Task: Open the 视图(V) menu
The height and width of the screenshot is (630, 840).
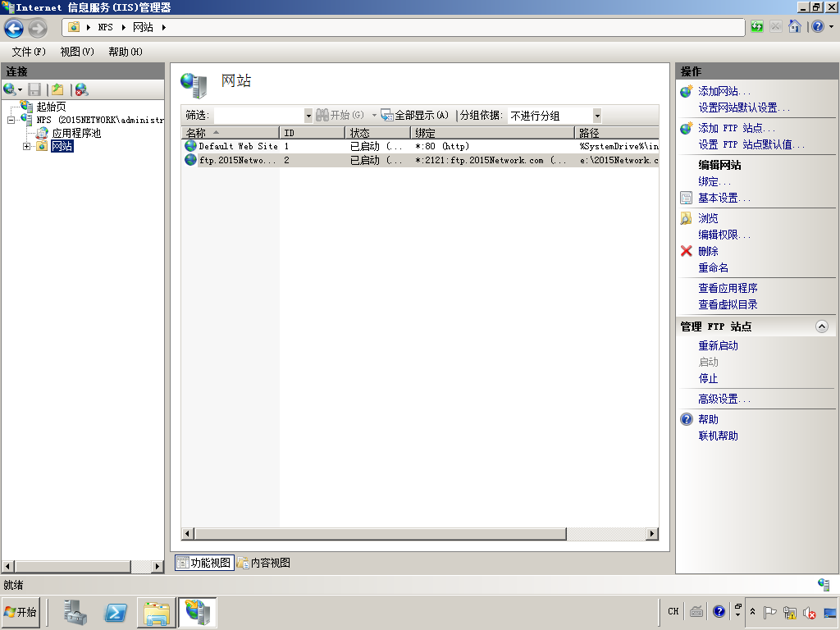Action: (x=77, y=52)
